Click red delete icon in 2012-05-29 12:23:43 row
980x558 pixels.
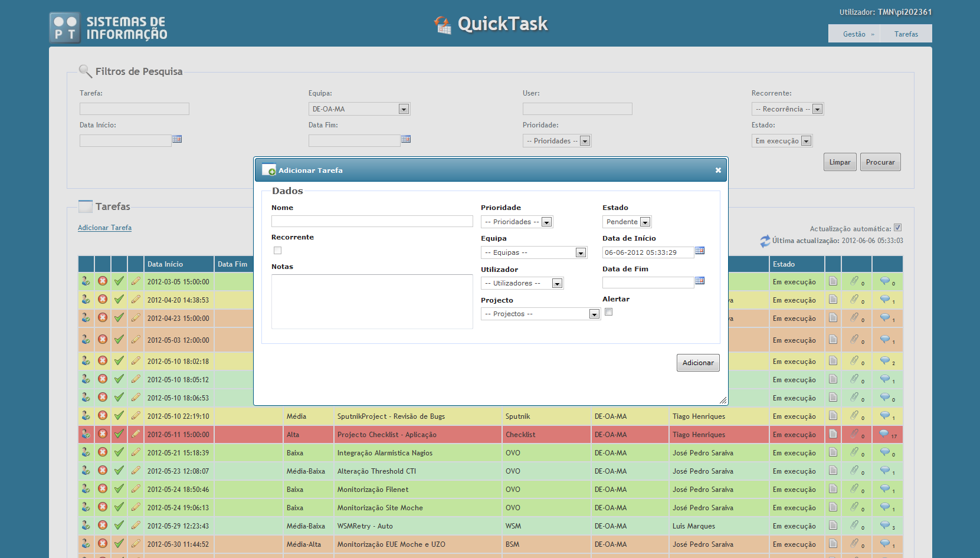click(103, 525)
